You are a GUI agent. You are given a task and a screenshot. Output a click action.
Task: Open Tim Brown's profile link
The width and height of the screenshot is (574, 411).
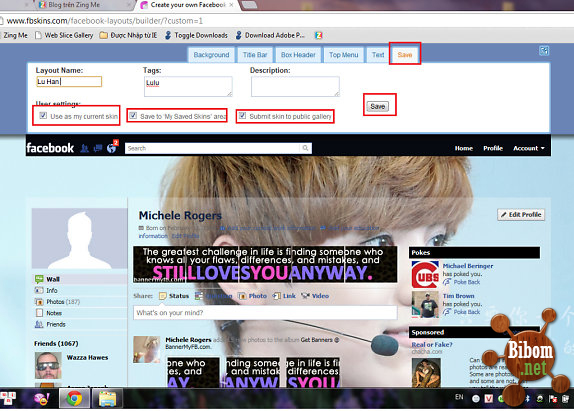click(x=458, y=296)
